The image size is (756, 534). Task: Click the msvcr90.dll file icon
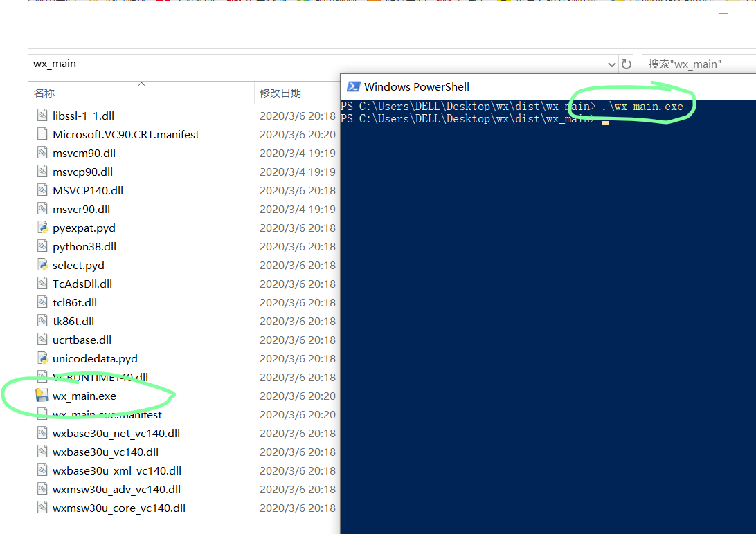tap(42, 209)
